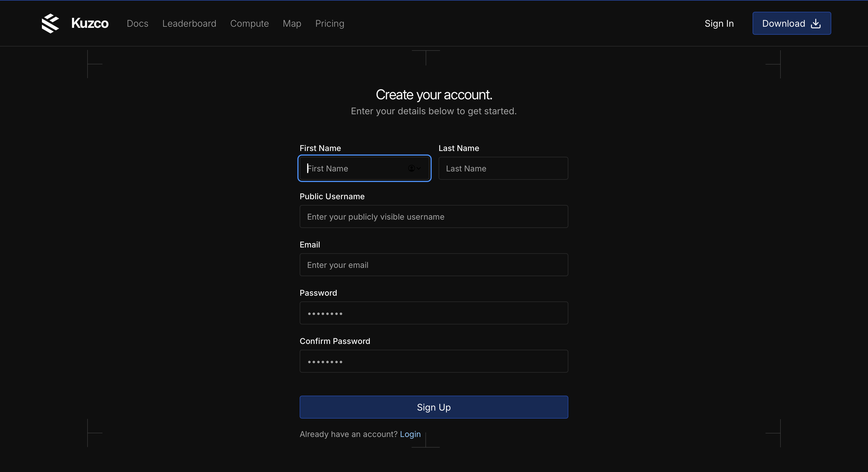Screen dimensions: 868x472
Task: Click the 'Public Username' label
Action: 332,196
